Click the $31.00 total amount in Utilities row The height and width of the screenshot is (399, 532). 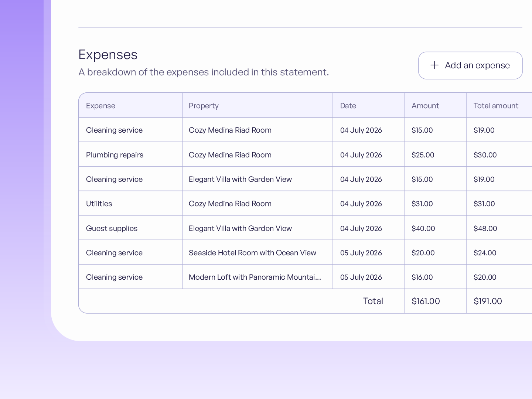(484, 204)
